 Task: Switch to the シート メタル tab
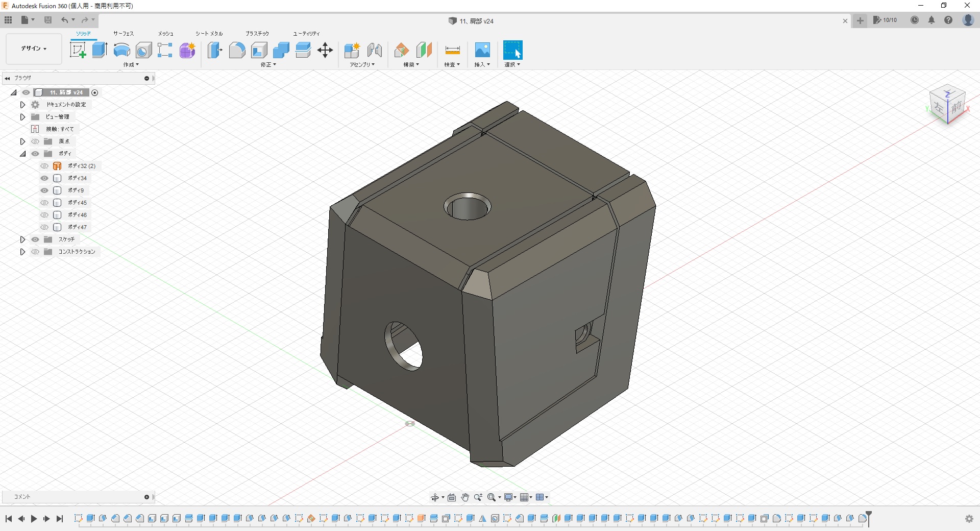(x=209, y=34)
